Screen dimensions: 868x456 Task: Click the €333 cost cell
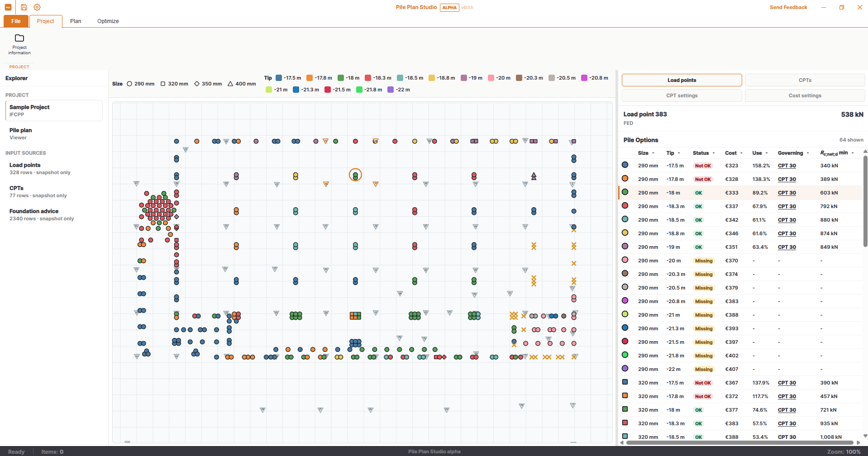coord(731,193)
